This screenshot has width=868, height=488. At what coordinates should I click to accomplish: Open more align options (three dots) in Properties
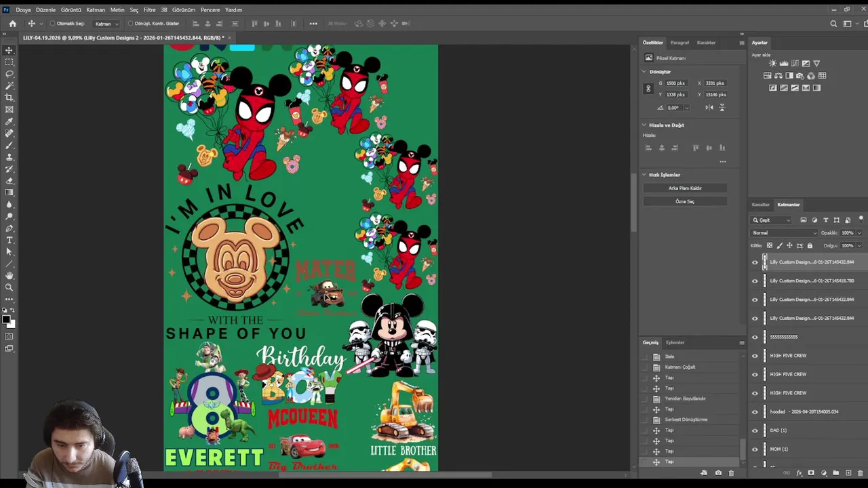pyautogui.click(x=723, y=161)
